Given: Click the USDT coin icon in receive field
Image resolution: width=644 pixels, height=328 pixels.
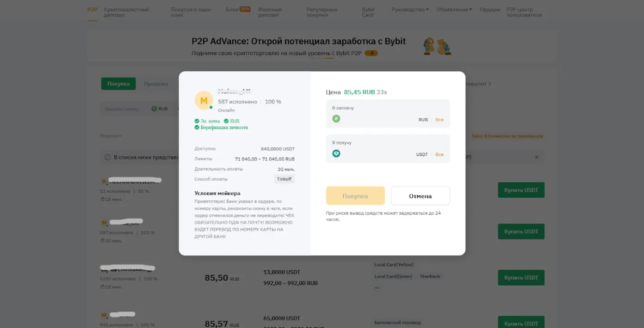Looking at the screenshot, I should [336, 153].
